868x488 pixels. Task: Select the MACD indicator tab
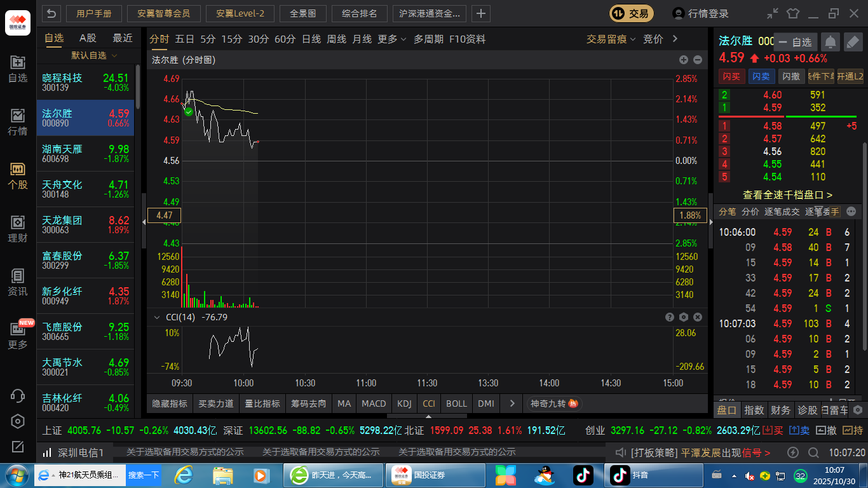point(374,403)
